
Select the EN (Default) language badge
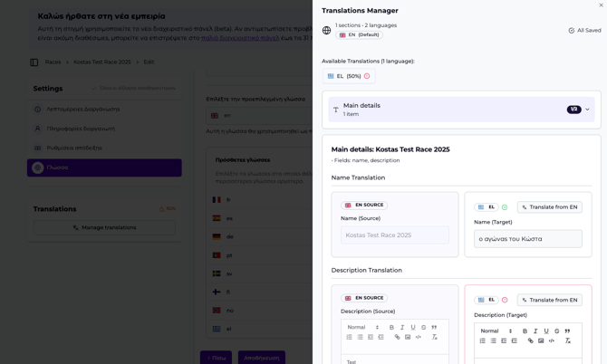(x=359, y=35)
